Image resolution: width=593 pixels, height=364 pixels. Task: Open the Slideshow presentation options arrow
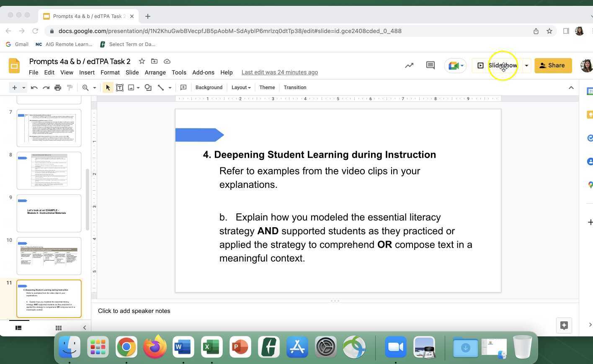(526, 65)
